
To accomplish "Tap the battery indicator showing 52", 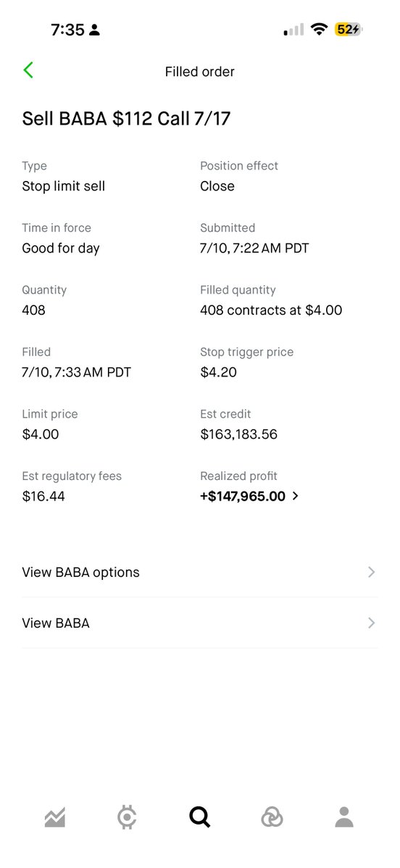I will (x=348, y=30).
